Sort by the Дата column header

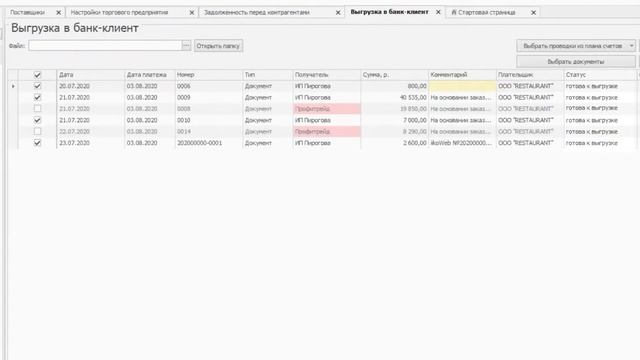click(x=90, y=75)
